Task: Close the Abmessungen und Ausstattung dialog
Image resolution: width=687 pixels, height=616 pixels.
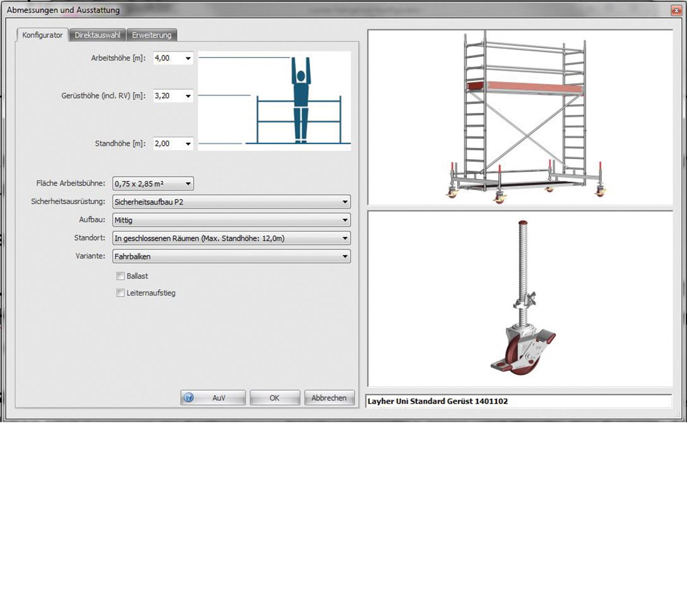Action: click(676, 11)
